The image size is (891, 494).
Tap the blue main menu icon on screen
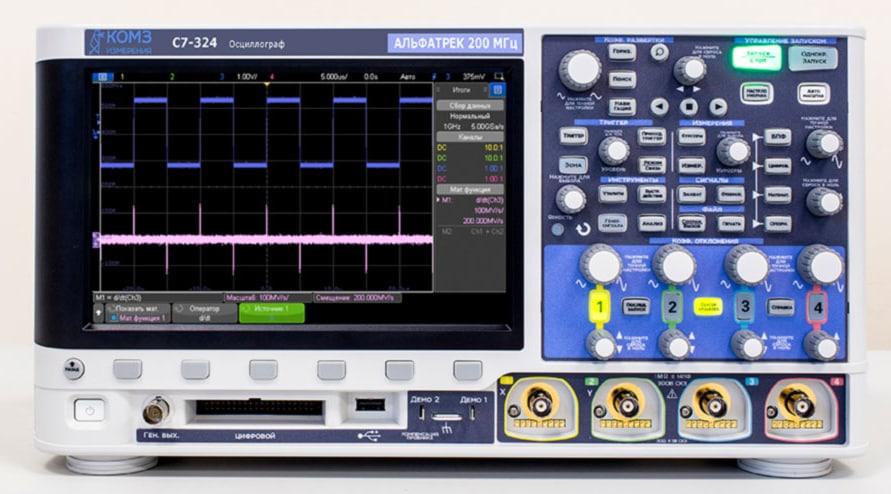[102, 76]
